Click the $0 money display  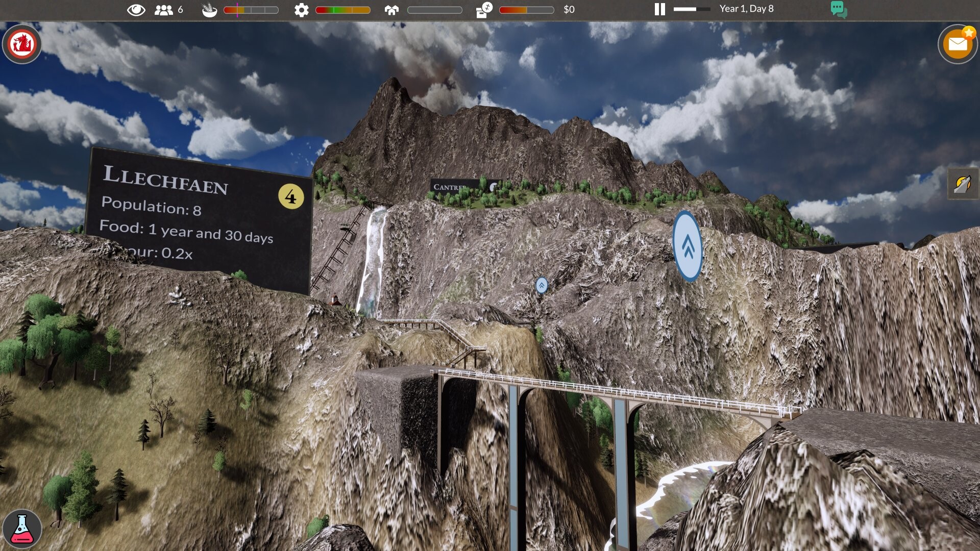(x=568, y=9)
